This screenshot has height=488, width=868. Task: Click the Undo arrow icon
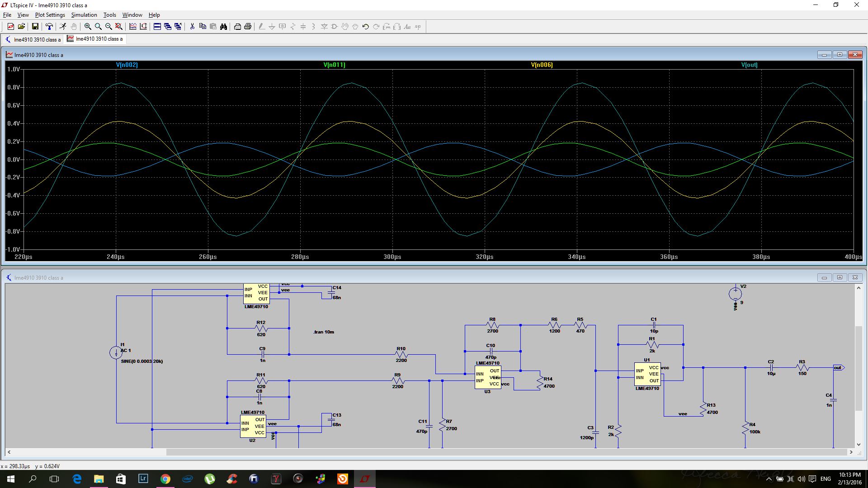click(x=366, y=27)
